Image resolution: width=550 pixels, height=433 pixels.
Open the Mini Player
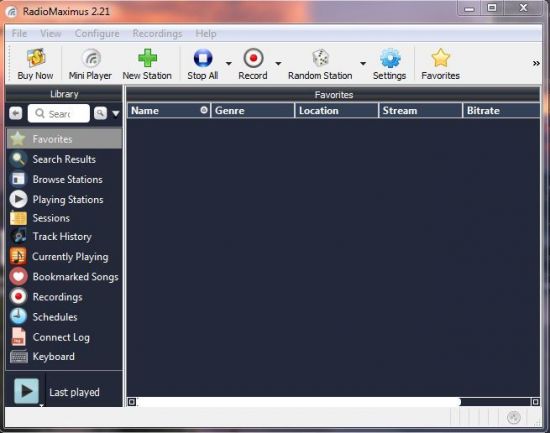pyautogui.click(x=90, y=64)
